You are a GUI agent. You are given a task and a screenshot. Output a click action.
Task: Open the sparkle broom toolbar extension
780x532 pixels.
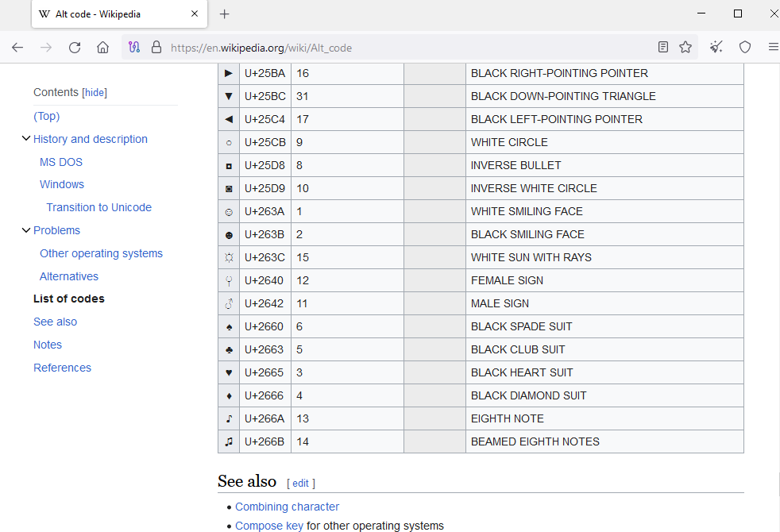(716, 47)
